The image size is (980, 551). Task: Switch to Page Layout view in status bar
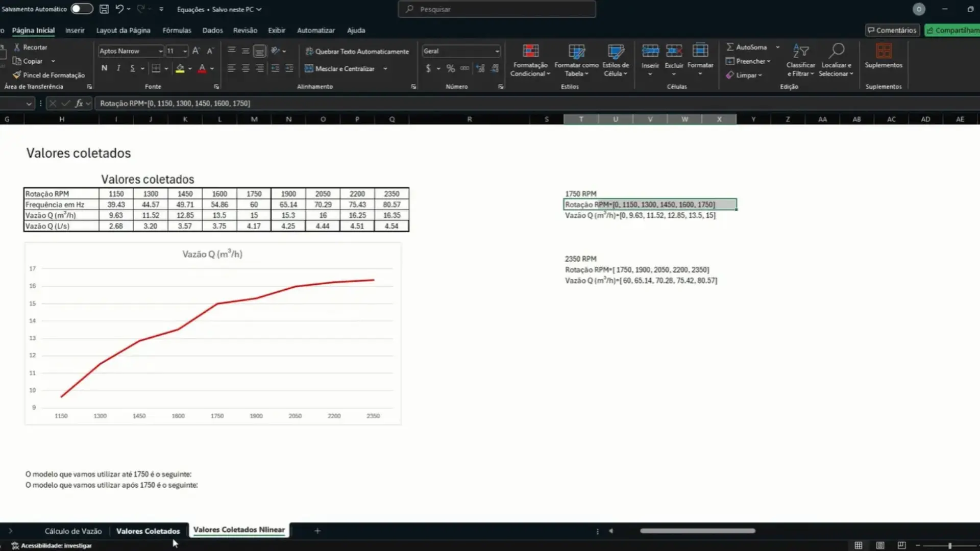click(880, 545)
